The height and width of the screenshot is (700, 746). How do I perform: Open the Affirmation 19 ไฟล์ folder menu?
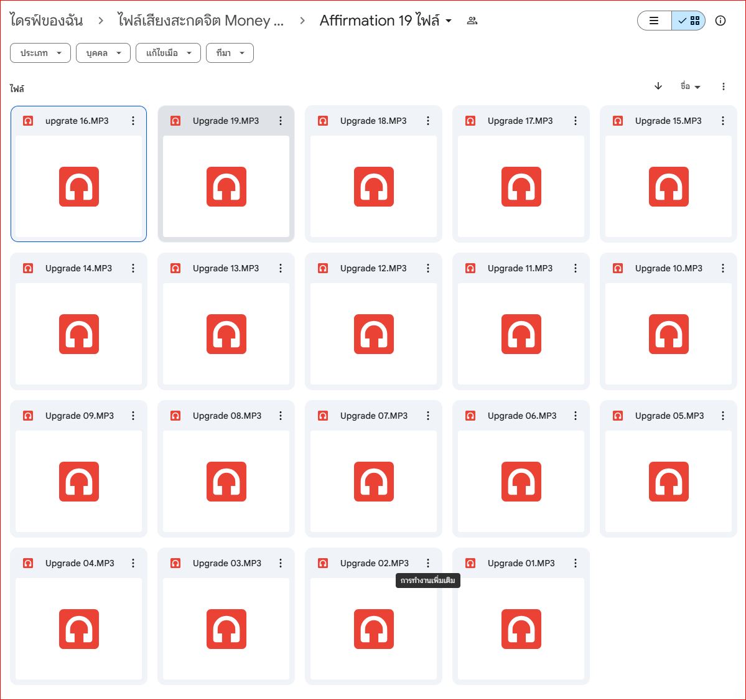(386, 21)
